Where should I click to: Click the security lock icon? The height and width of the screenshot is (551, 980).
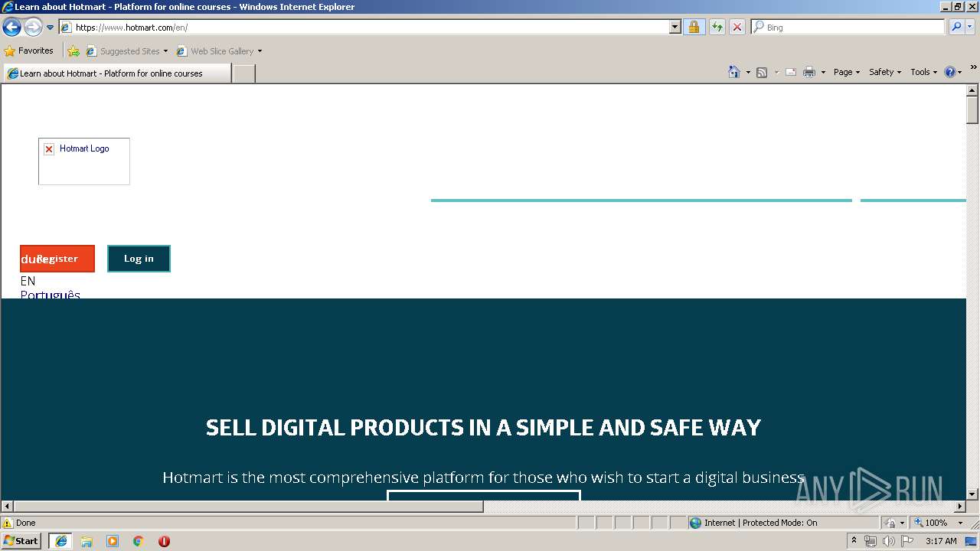694,28
